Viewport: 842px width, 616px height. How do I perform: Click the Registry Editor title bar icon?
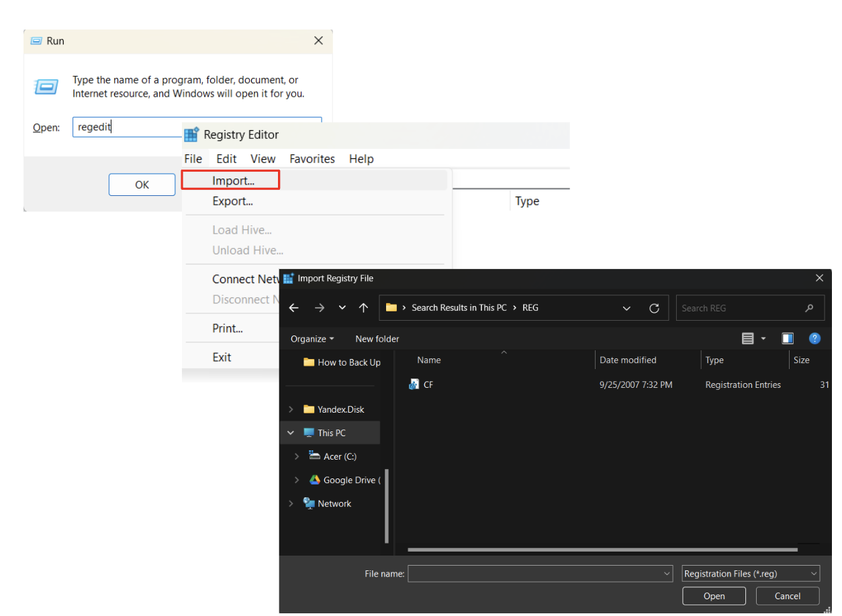click(x=191, y=134)
